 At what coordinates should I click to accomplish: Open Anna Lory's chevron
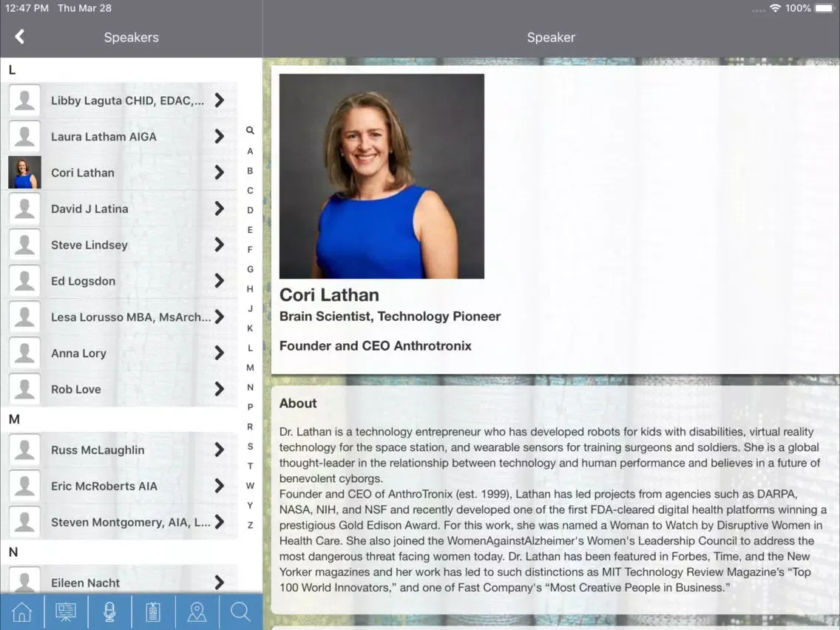pyautogui.click(x=219, y=353)
